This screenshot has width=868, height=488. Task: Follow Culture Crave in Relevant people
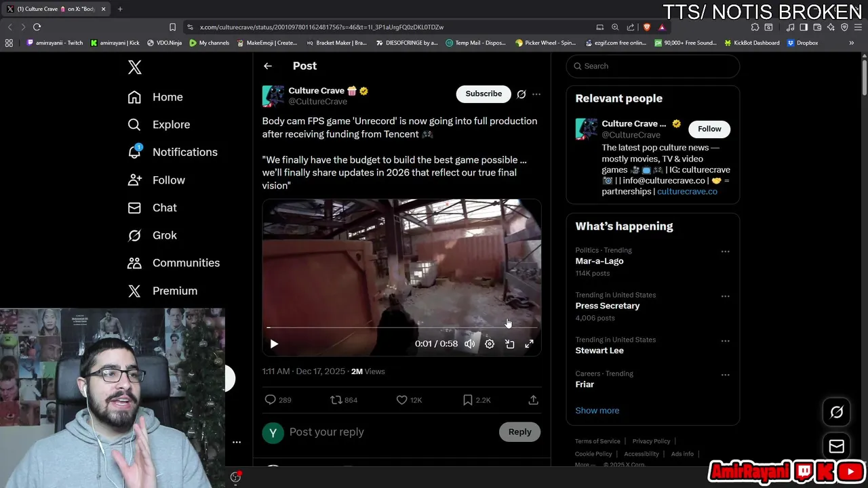[x=709, y=129]
